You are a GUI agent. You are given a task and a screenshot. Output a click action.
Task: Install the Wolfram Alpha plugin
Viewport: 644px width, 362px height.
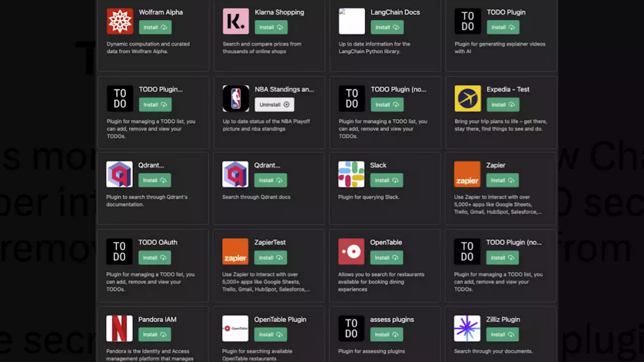point(155,27)
